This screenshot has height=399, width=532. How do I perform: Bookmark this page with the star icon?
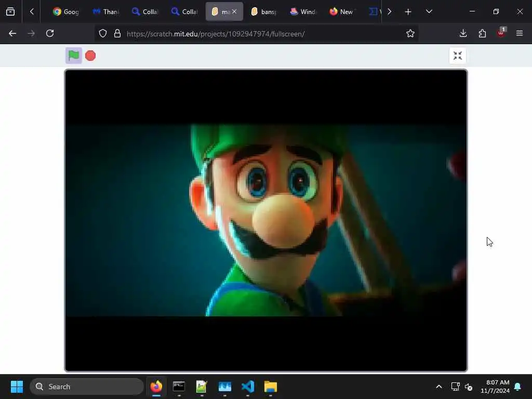pos(410,33)
